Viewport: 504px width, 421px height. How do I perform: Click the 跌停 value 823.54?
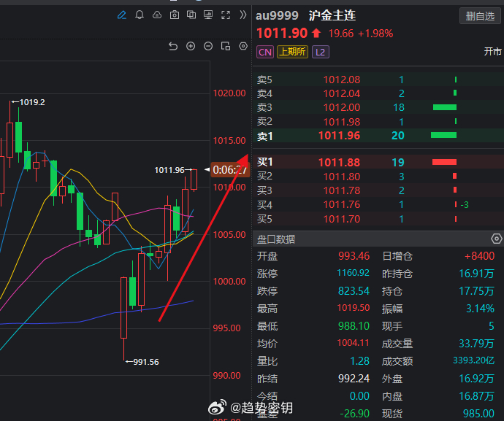tap(354, 291)
